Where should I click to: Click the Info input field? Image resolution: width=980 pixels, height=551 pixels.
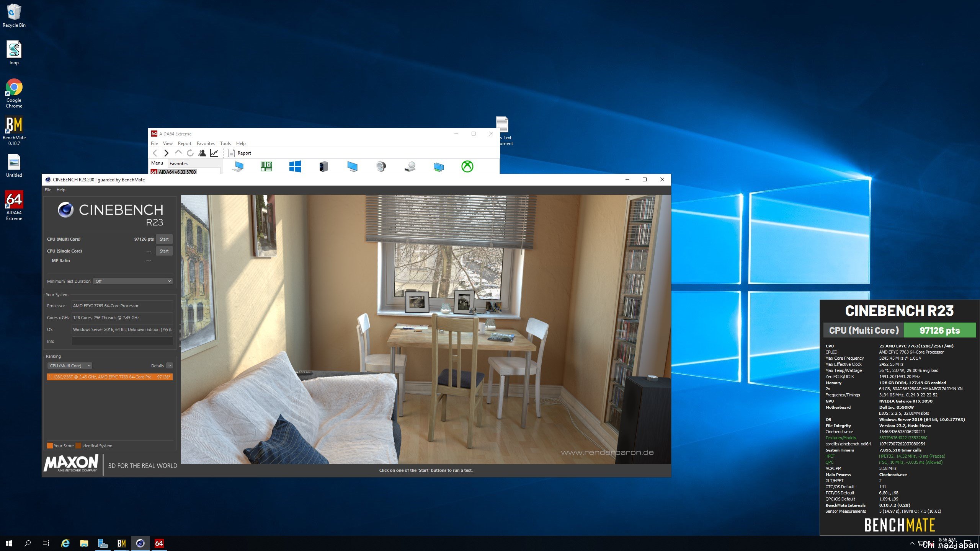coord(122,341)
